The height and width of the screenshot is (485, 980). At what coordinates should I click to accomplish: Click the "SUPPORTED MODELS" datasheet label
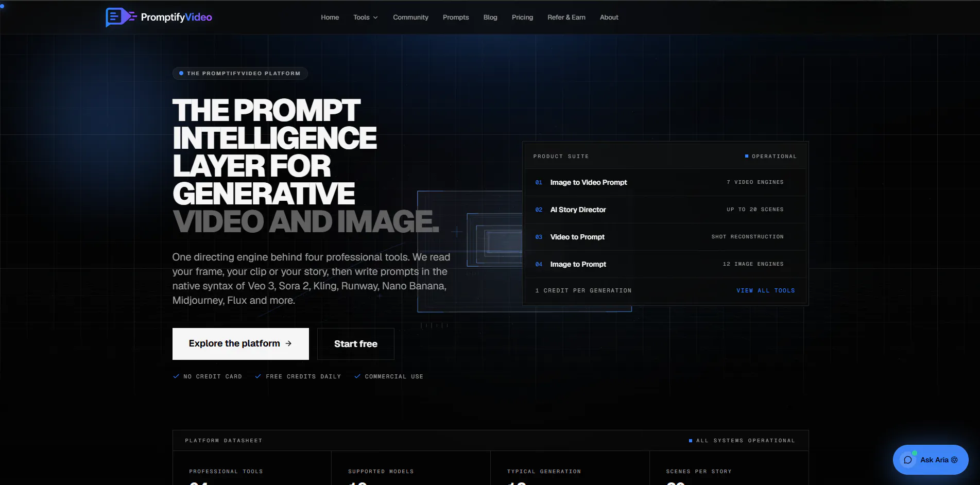pyautogui.click(x=381, y=472)
